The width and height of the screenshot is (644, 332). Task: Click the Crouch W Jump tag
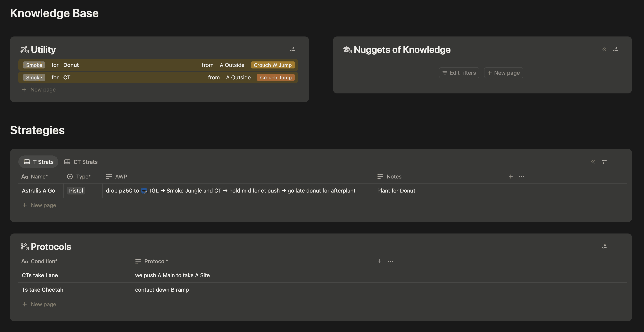pyautogui.click(x=273, y=65)
